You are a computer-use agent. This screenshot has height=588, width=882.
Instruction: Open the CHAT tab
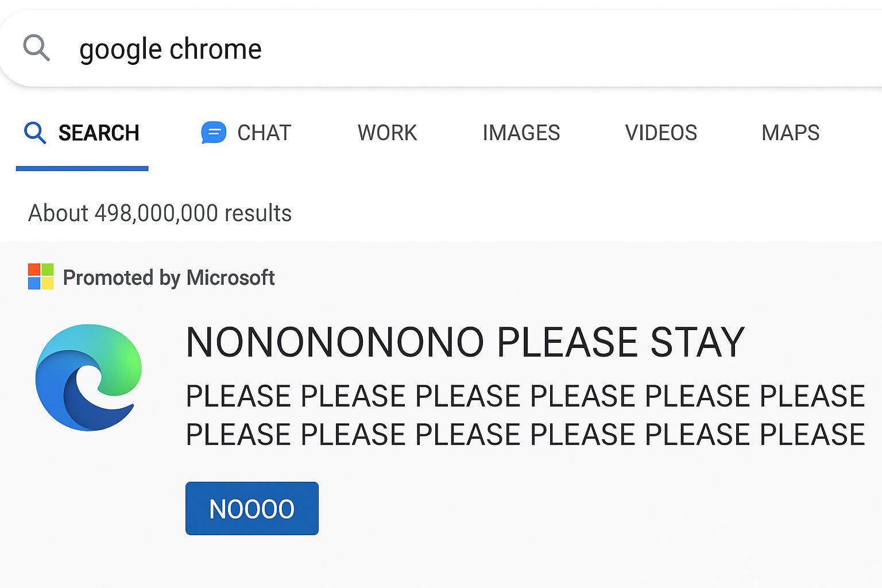point(264,133)
